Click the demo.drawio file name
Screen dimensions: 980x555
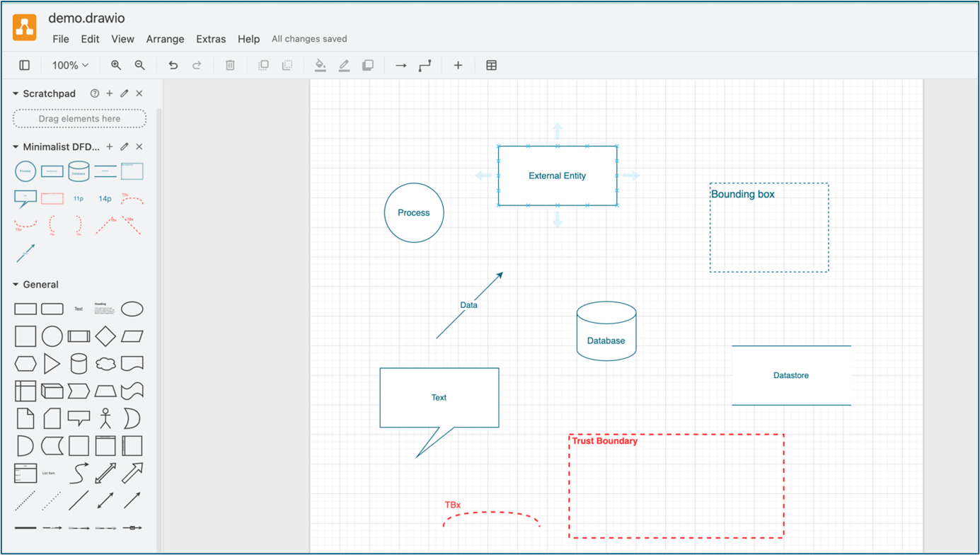coord(86,18)
